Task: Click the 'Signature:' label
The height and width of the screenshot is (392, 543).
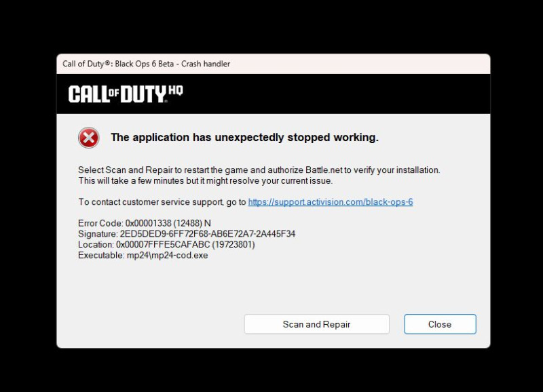Action: coord(98,234)
